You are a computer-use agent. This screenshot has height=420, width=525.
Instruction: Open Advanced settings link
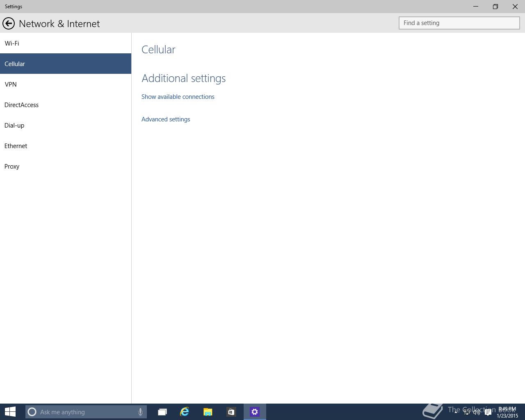coord(166,119)
